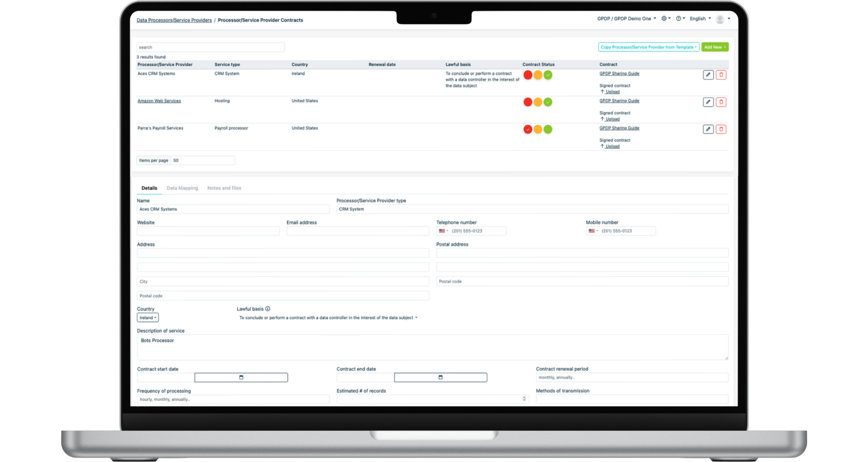
Task: Click the Lawful basis info icon
Action: point(268,309)
